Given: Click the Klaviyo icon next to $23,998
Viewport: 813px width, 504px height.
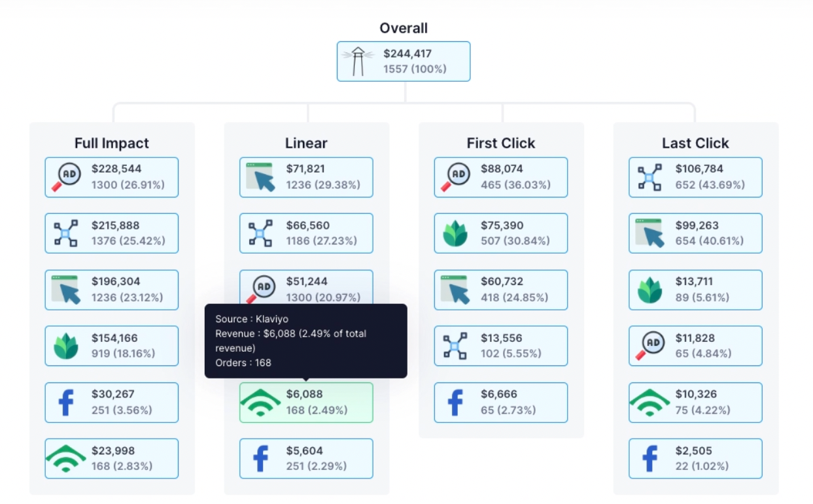Looking at the screenshot, I should click(x=66, y=459).
